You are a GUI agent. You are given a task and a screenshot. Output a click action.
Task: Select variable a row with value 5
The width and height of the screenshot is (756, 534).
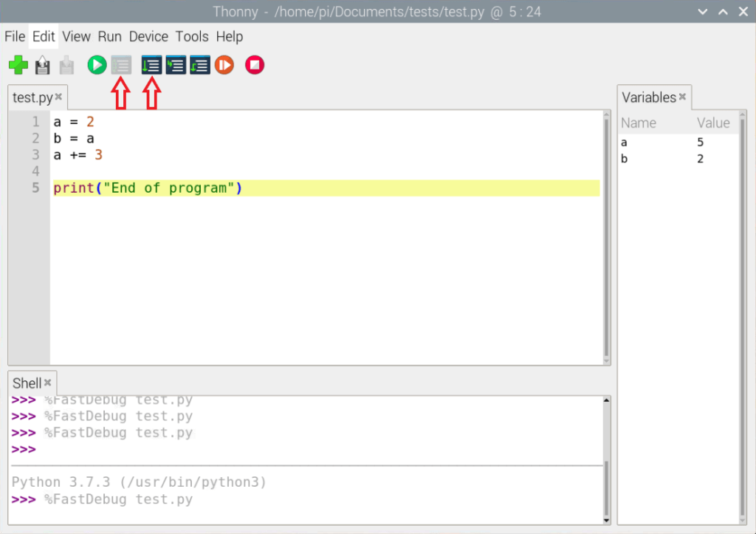[678, 143]
